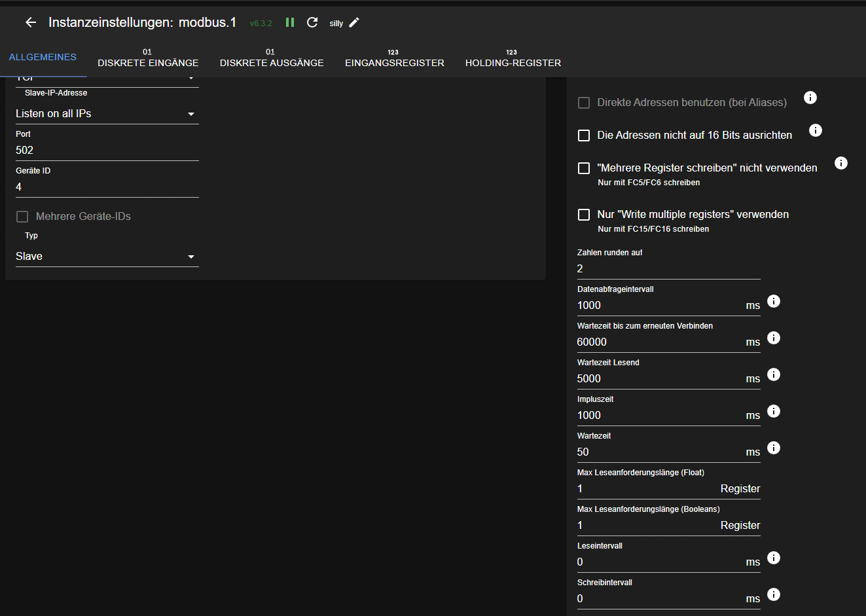866x616 pixels.
Task: Show info for Adressen nicht auf 16 Bits
Action: pos(816,130)
